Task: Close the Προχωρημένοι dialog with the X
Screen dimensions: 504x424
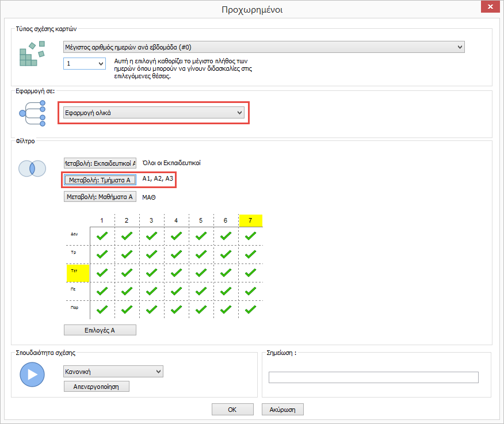Action: click(490, 7)
